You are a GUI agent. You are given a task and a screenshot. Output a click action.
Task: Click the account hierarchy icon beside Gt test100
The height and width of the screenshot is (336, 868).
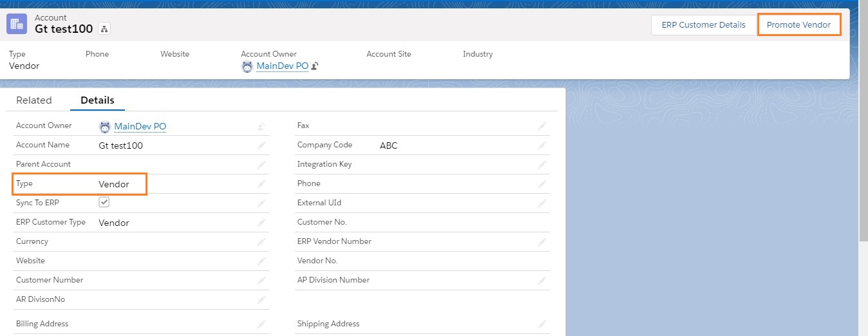tap(105, 29)
